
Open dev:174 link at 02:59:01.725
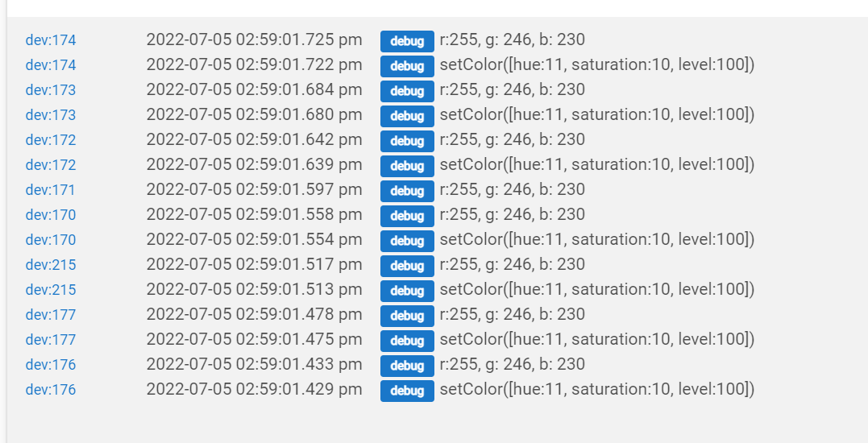coord(51,40)
